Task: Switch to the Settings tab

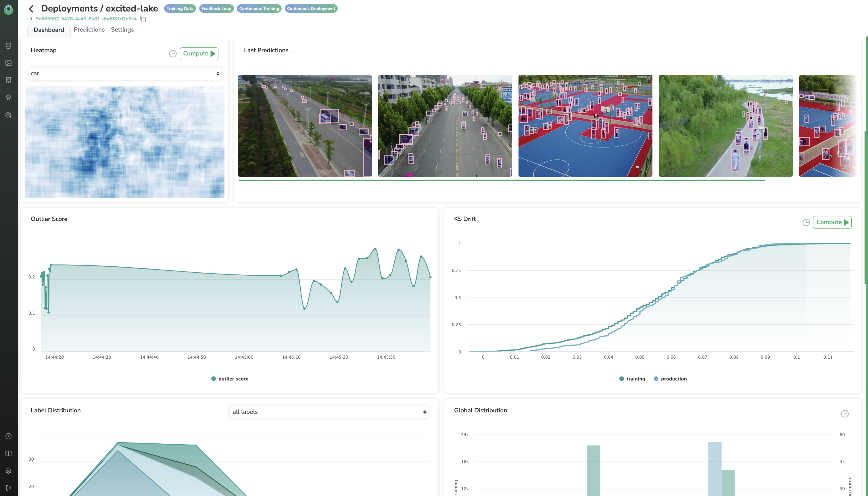Action: point(122,30)
